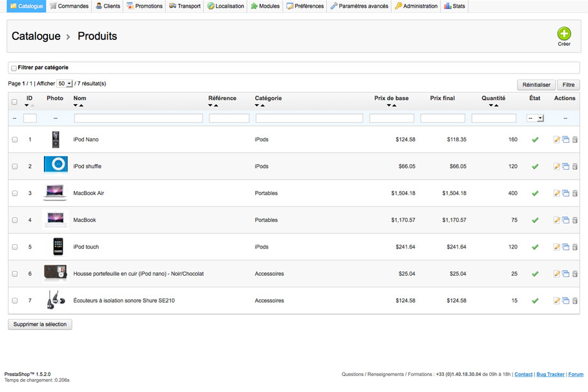Toggle enabled status of iPod Nano
The image size is (588, 392).
click(x=535, y=139)
